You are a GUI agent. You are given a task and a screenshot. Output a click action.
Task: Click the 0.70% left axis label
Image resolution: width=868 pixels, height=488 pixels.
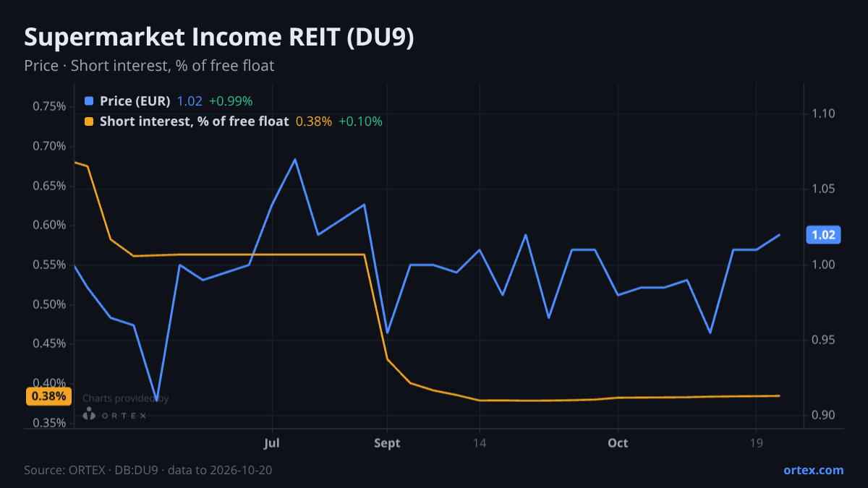coord(49,146)
